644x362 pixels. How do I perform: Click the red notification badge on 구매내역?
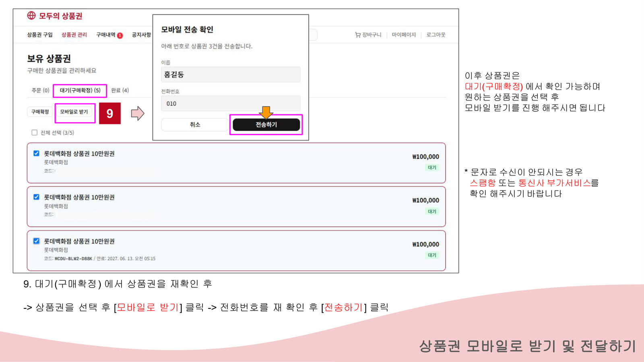click(120, 35)
